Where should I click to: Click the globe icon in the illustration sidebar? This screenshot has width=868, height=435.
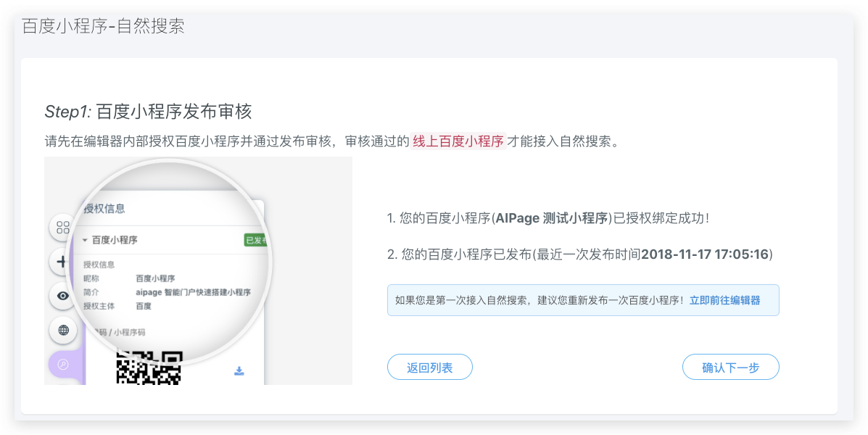coord(63,331)
